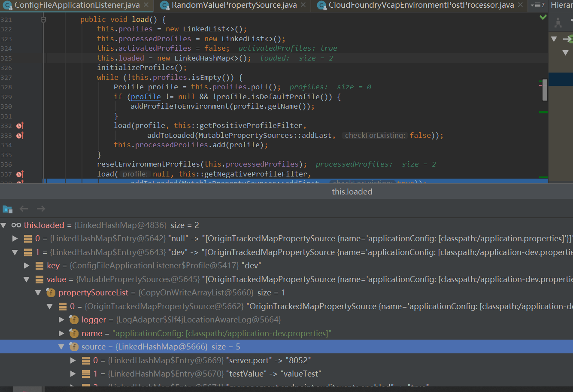Viewport: 573px width, 392px height.
Task: Click the addProfileToEnvironment call in code
Action: click(x=180, y=106)
